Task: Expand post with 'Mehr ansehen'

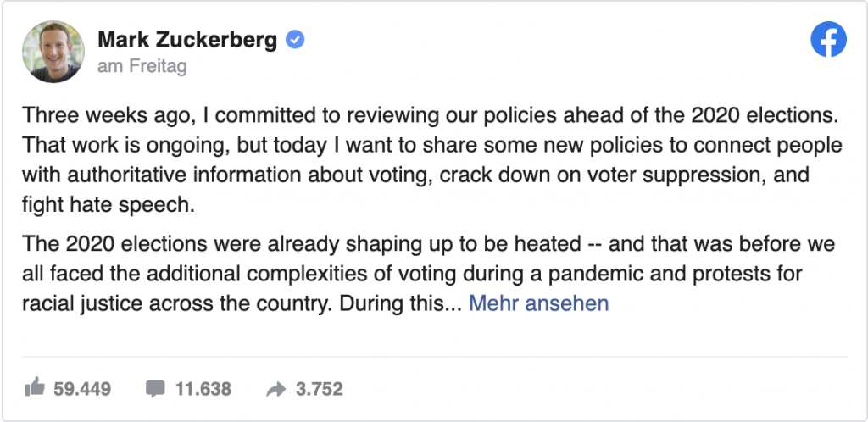Action: 538,303
